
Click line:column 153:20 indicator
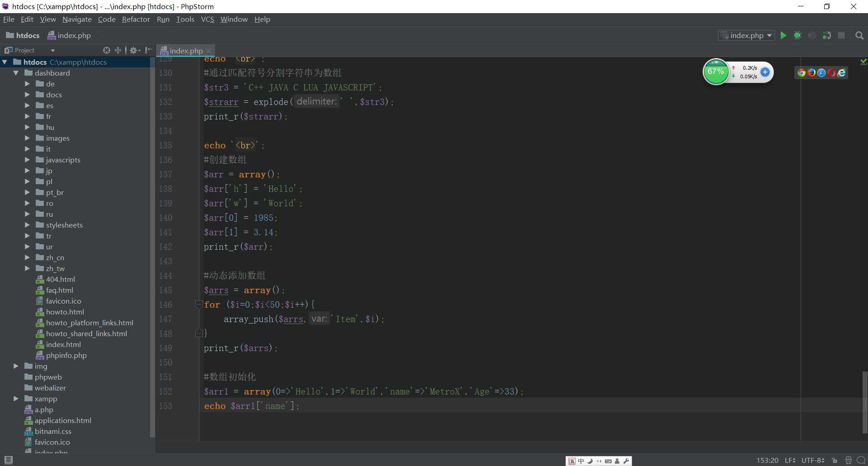coord(767,460)
